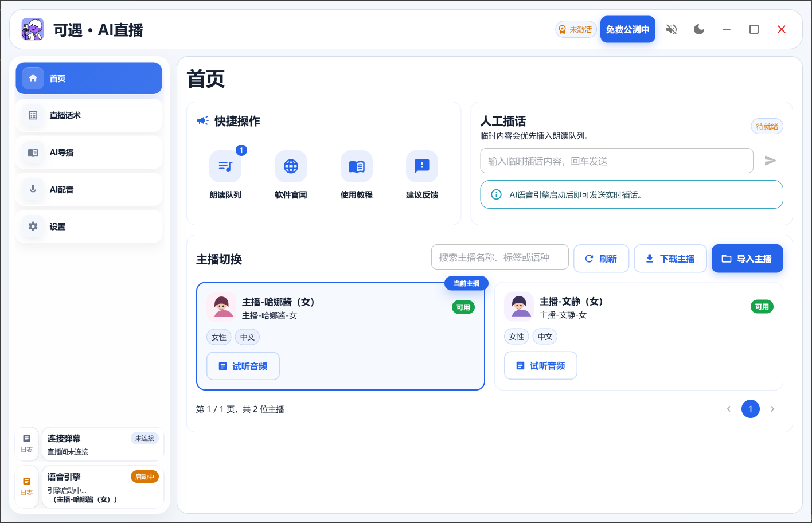Screen dimensions: 812x523
Task: Minimize the 可遇 AI直播 window
Action: pos(727,29)
